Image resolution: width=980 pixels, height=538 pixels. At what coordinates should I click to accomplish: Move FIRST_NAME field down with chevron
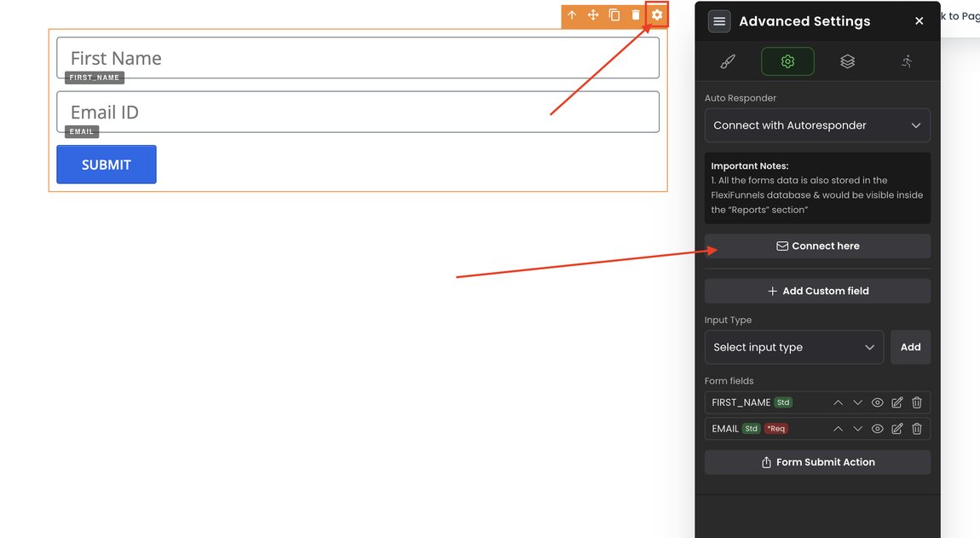pos(857,403)
